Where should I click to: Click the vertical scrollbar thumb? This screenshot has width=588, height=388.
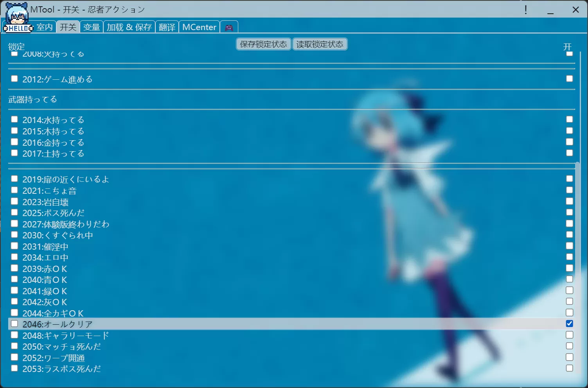point(578,268)
